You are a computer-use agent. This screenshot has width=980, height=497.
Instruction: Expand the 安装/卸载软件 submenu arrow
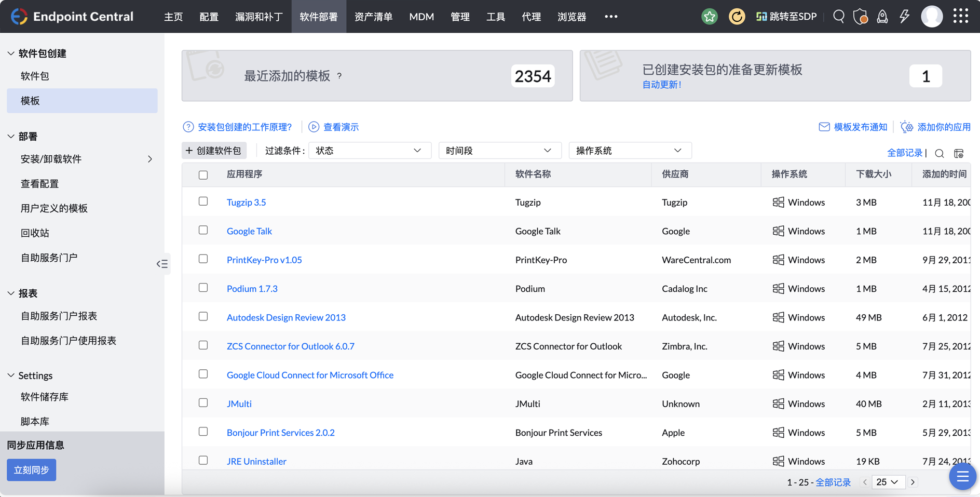[150, 159]
